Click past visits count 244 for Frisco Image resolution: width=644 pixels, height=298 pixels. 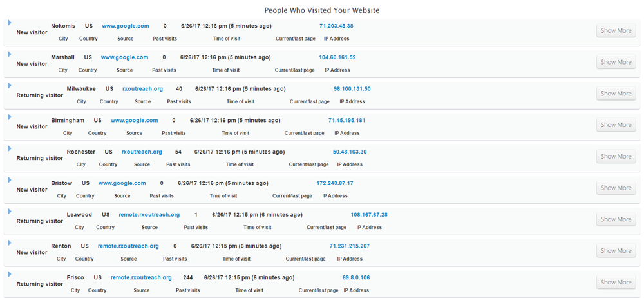point(187,278)
